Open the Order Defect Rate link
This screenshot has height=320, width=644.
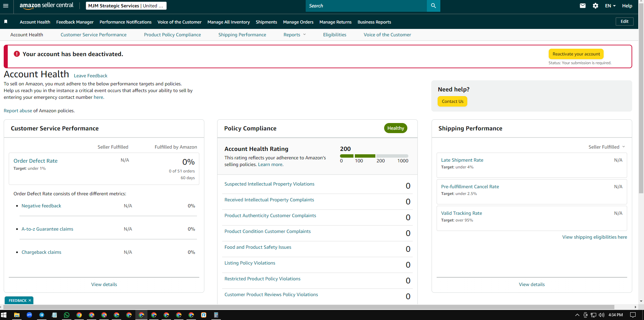(x=35, y=161)
